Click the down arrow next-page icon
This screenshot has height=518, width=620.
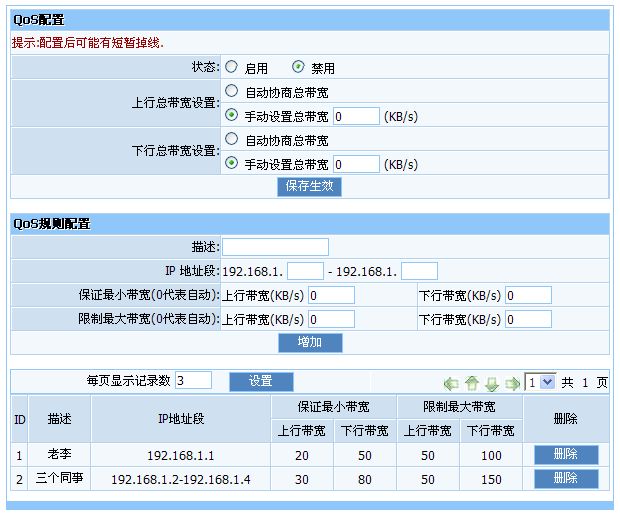492,383
